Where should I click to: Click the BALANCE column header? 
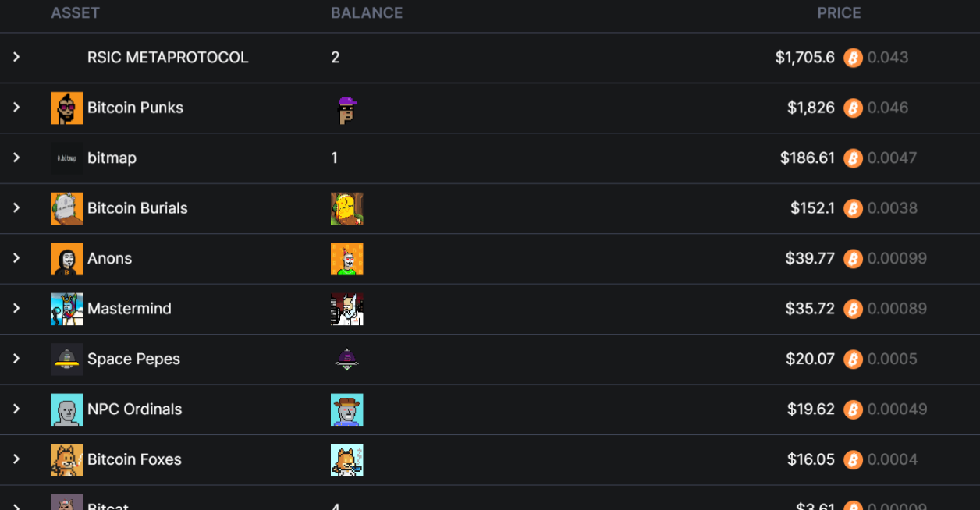367,13
